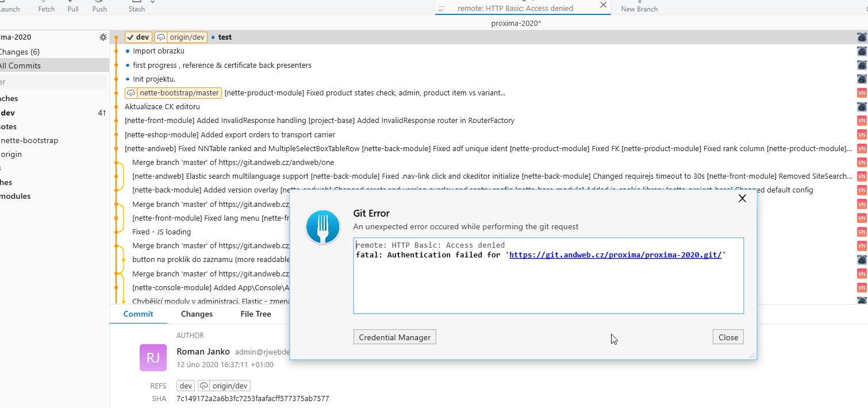Click inside the error message text box
Image resolution: width=868 pixels, height=408 pixels.
click(548, 276)
